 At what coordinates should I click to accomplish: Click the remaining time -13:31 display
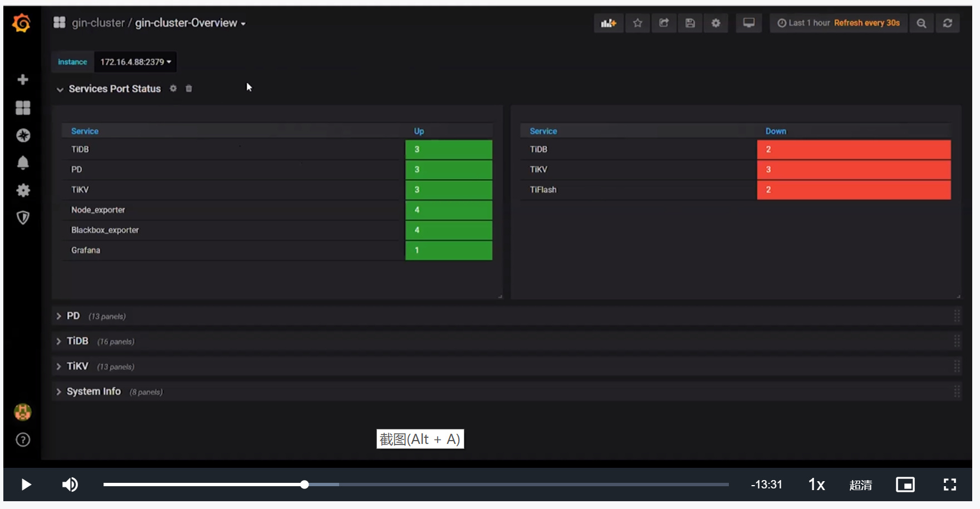click(x=766, y=485)
